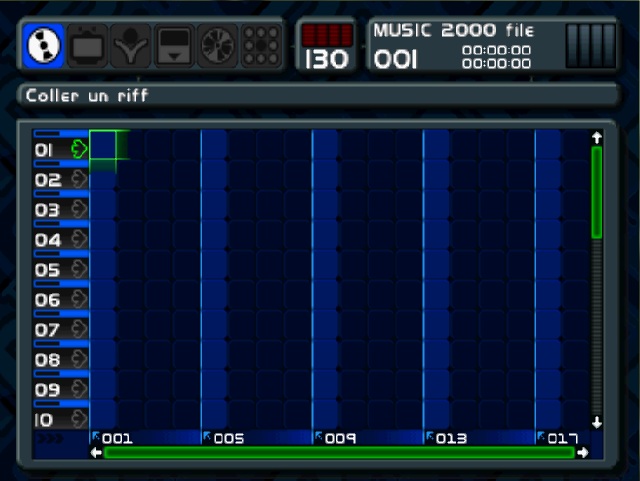640x481 pixels.
Task: Open the floppy disk save icon
Action: (x=175, y=46)
